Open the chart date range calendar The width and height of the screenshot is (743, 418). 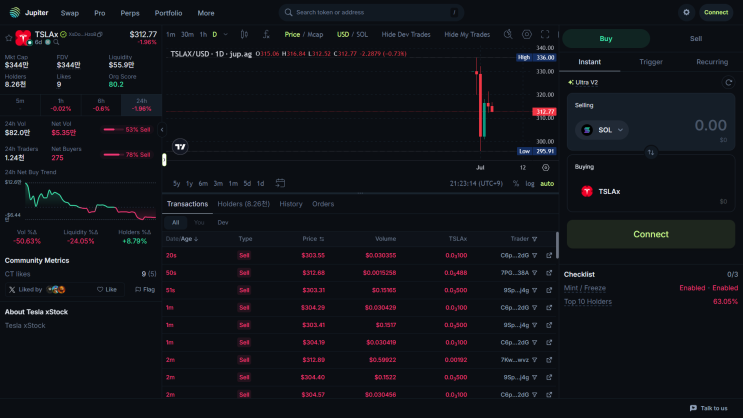(280, 183)
